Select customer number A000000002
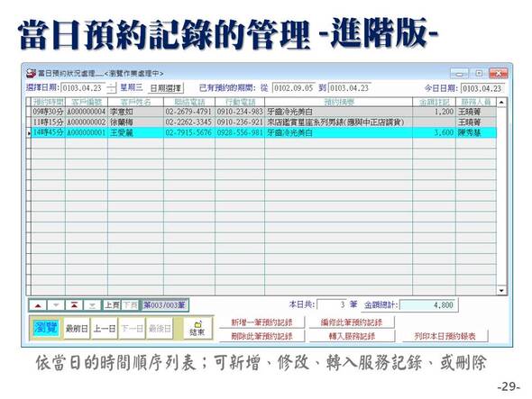Viewport: 532px width, 399px height. pos(87,122)
